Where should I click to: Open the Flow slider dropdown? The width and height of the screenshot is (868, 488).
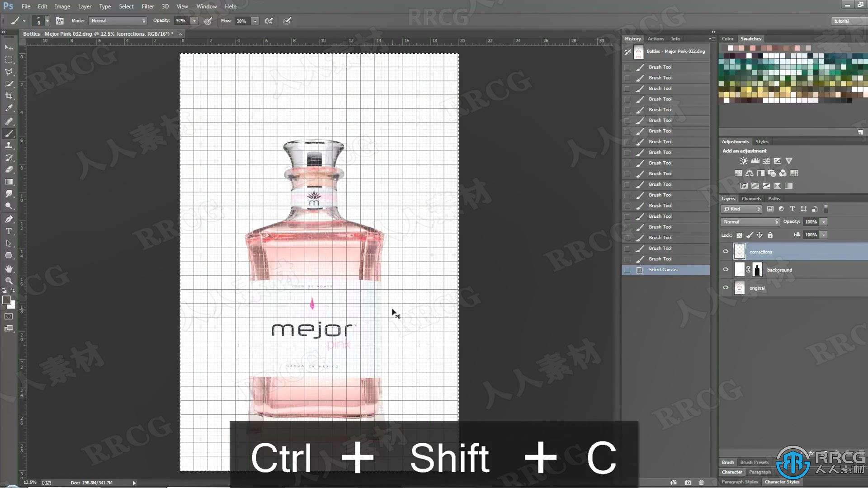coord(255,21)
